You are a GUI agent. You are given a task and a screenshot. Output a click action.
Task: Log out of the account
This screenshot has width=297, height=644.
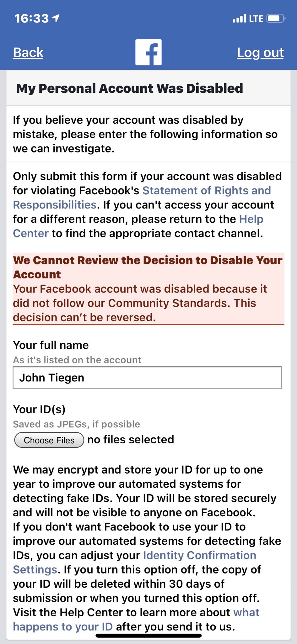(260, 53)
